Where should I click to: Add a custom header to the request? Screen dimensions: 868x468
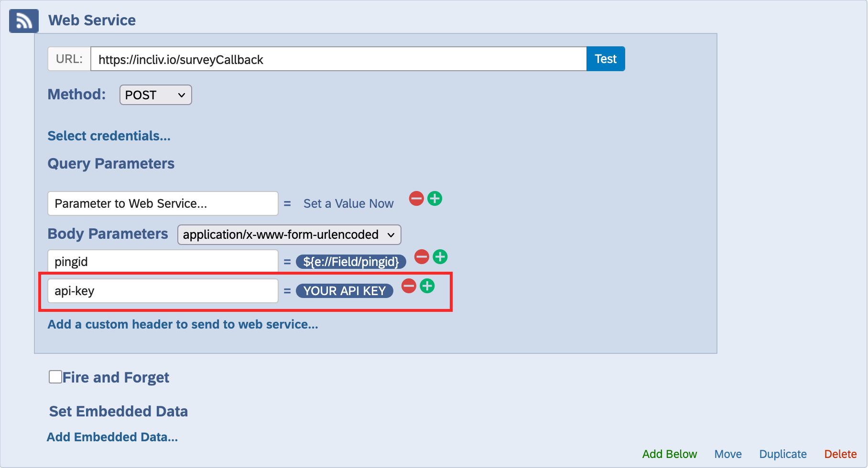point(182,324)
